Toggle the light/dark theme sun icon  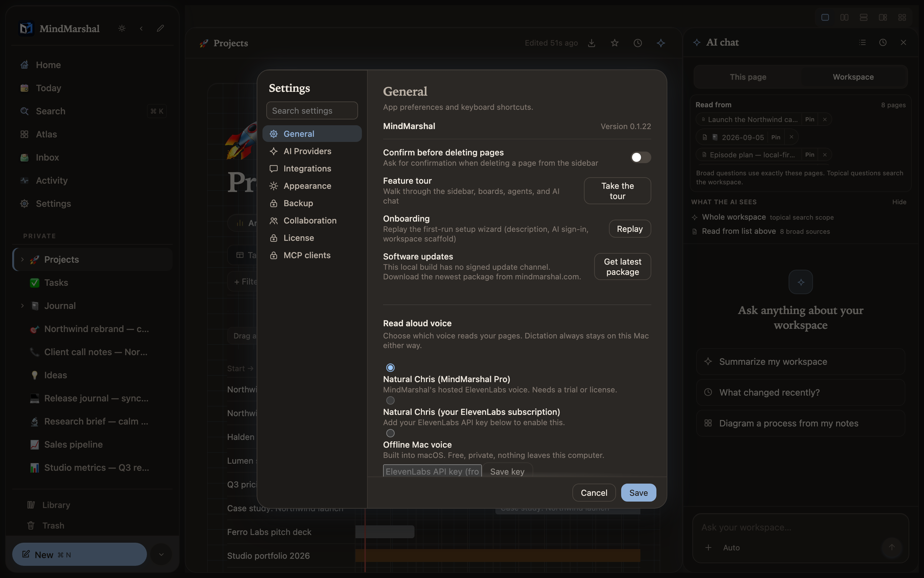(122, 28)
